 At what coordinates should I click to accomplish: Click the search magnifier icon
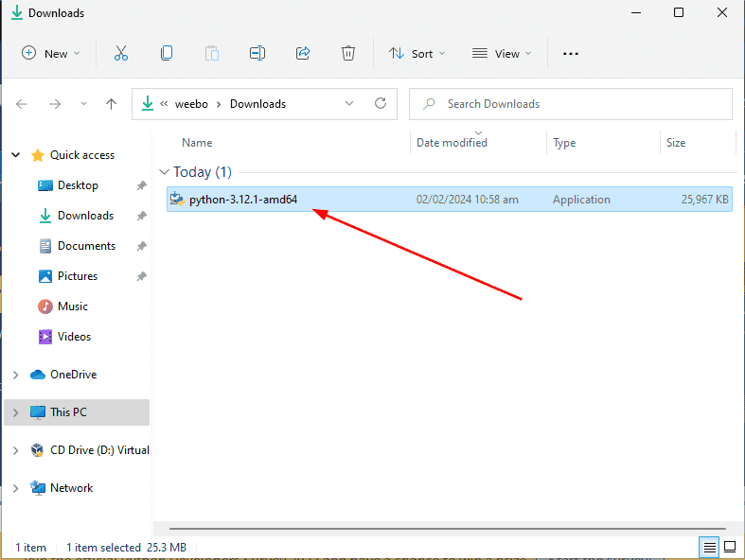click(429, 103)
